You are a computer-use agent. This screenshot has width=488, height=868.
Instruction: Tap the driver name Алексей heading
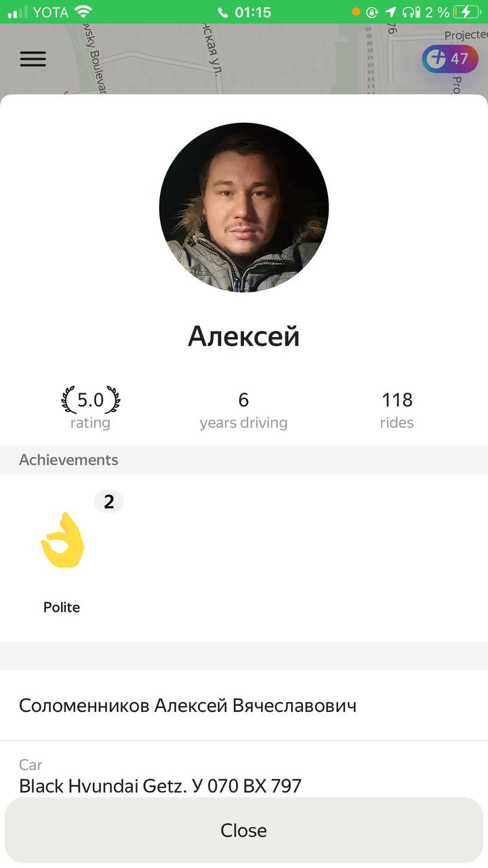pos(244,336)
